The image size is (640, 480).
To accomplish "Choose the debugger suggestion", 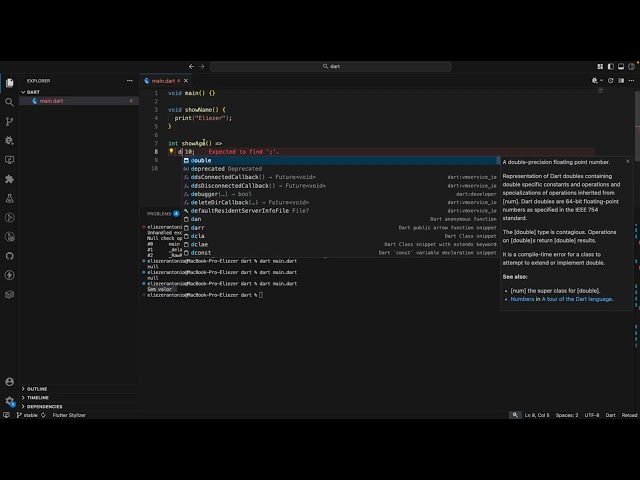I will pyautogui.click(x=340, y=194).
